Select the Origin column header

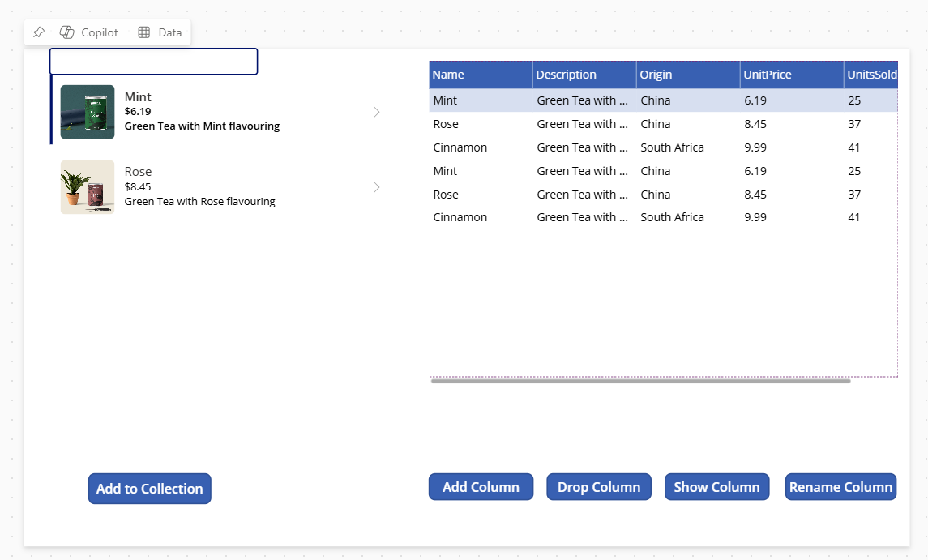click(x=687, y=75)
